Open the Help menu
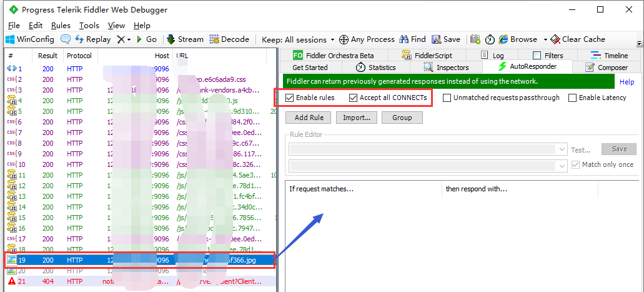This screenshot has height=292, width=644. 142,26
